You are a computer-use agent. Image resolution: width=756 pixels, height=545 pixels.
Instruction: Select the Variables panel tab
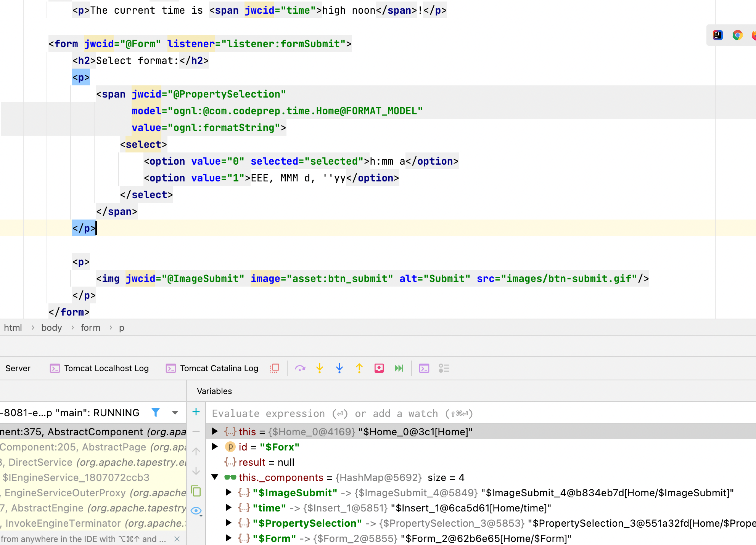[214, 391]
